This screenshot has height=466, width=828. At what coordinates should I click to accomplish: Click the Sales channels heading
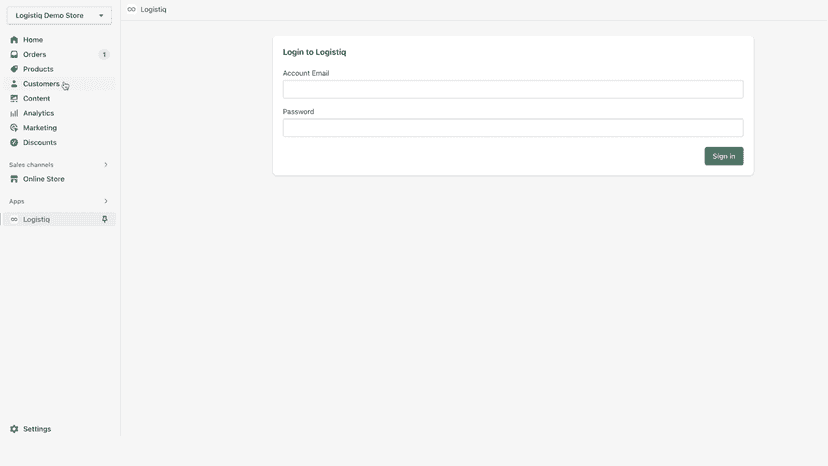[31, 165]
